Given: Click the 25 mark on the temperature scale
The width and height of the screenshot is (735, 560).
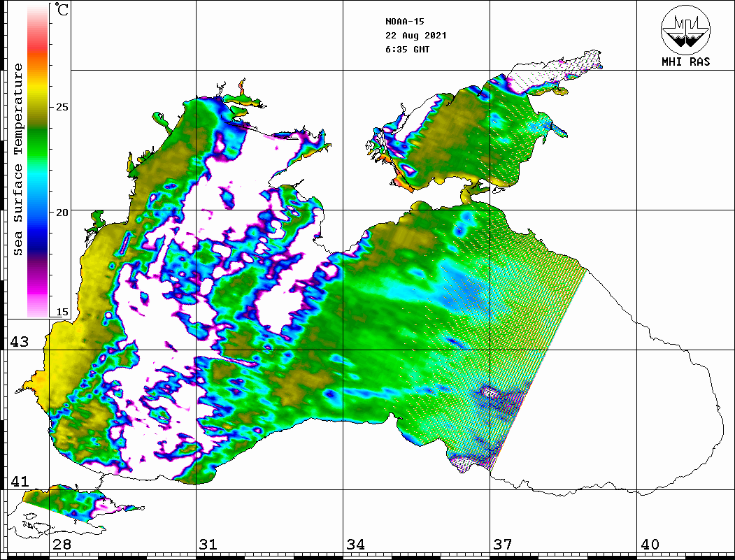Looking at the screenshot, I should [62, 108].
